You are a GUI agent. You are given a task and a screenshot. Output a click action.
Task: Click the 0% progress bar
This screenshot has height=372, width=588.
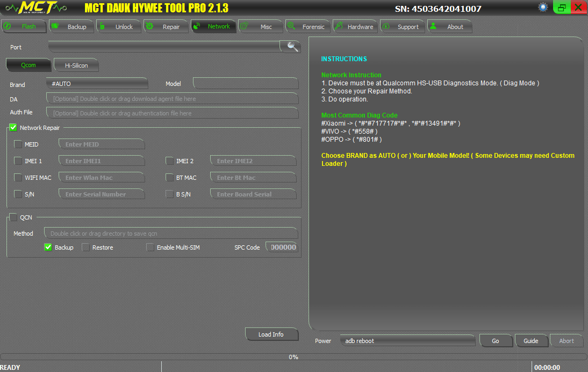pyautogui.click(x=293, y=356)
